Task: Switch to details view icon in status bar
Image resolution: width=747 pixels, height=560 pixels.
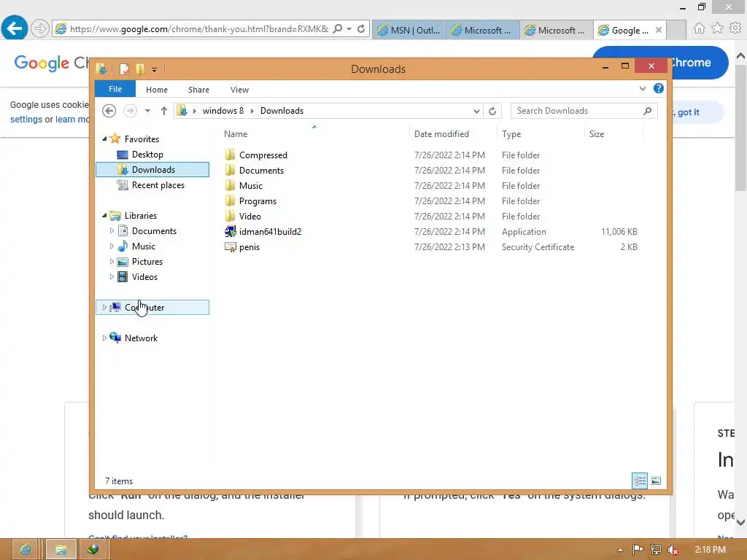Action: point(639,481)
